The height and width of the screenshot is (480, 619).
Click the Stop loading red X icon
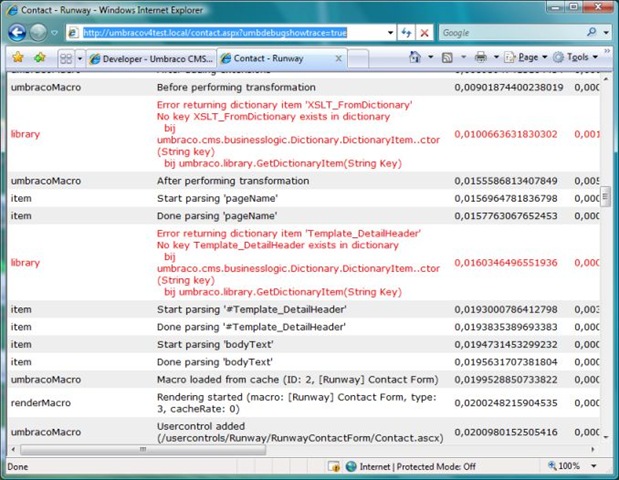point(424,33)
